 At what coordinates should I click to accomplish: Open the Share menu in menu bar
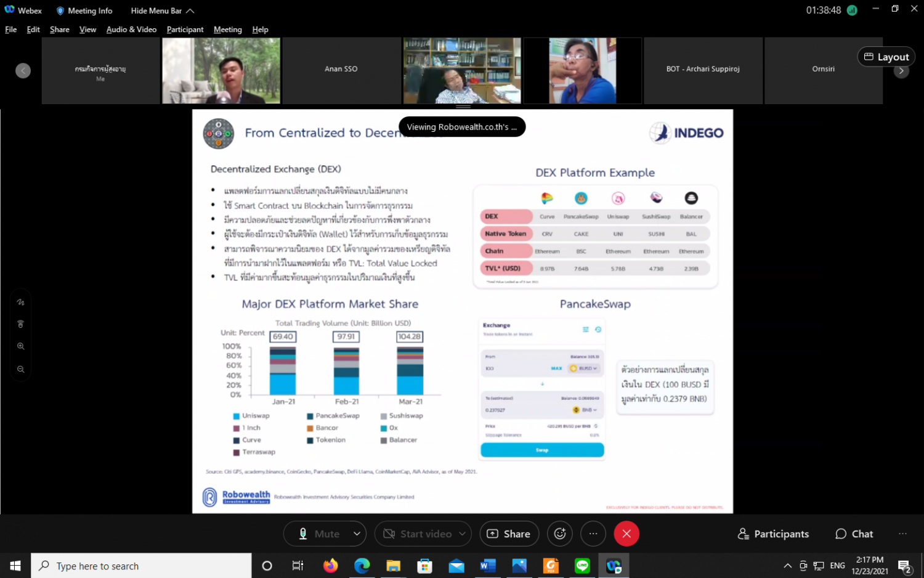coord(60,30)
